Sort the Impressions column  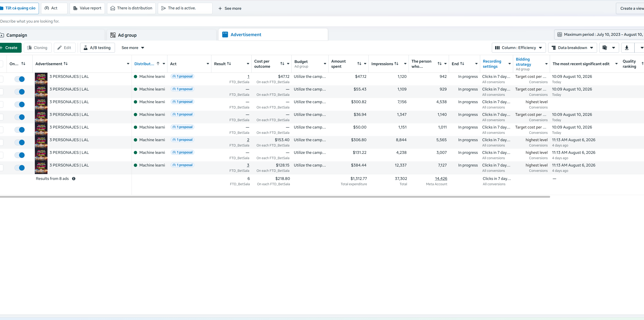[396, 64]
